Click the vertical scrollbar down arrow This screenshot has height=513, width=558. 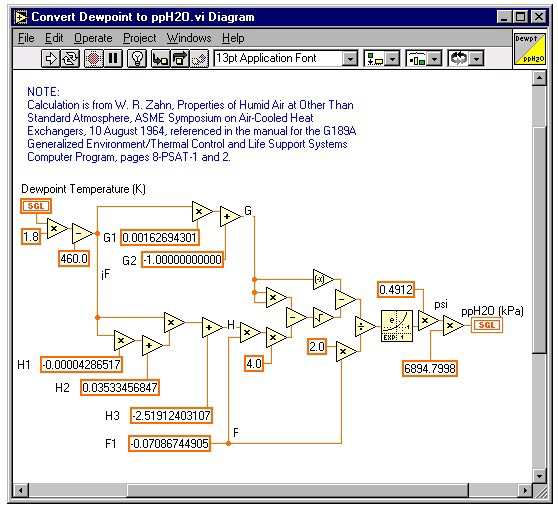[x=539, y=476]
